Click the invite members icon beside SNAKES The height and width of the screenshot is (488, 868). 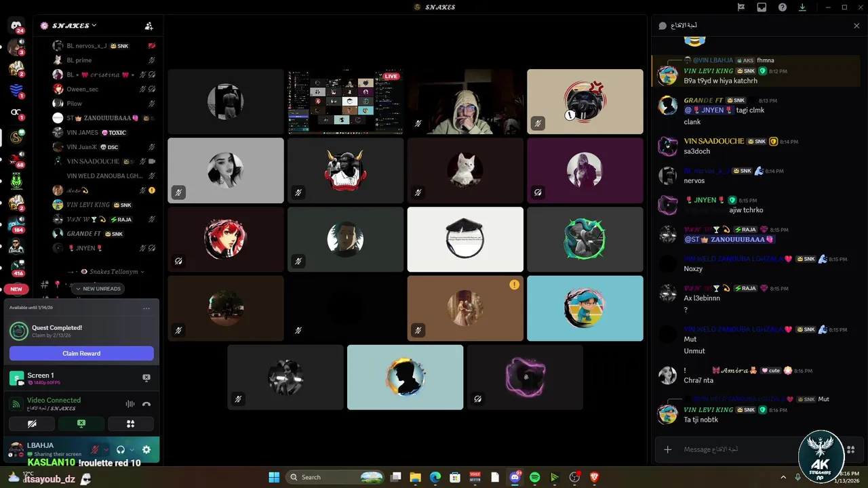click(149, 26)
